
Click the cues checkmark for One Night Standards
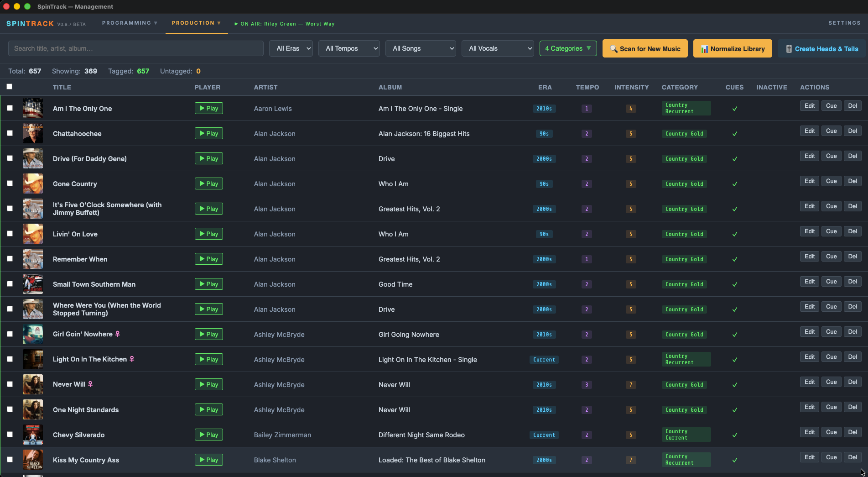(734, 410)
